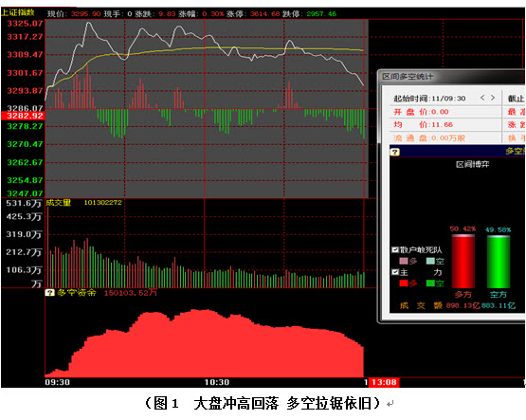Click the 多空资金 indicator label
The width and height of the screenshot is (526, 420).
76,293
